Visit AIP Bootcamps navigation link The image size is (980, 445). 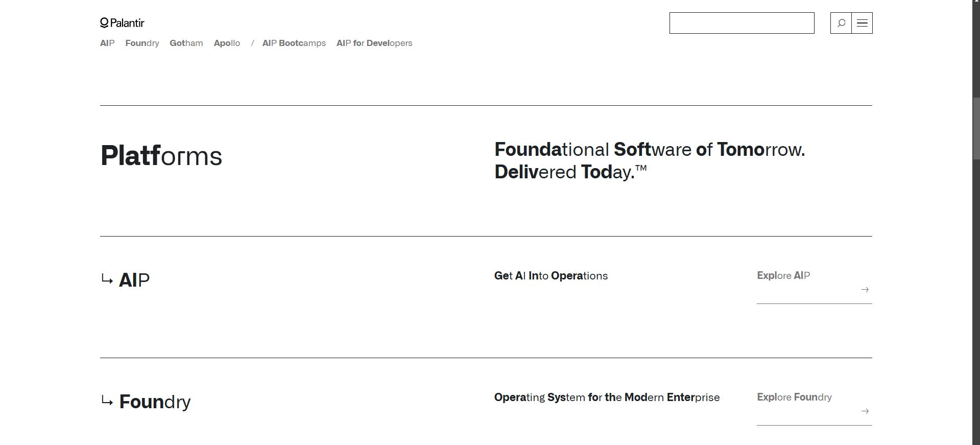tap(294, 43)
